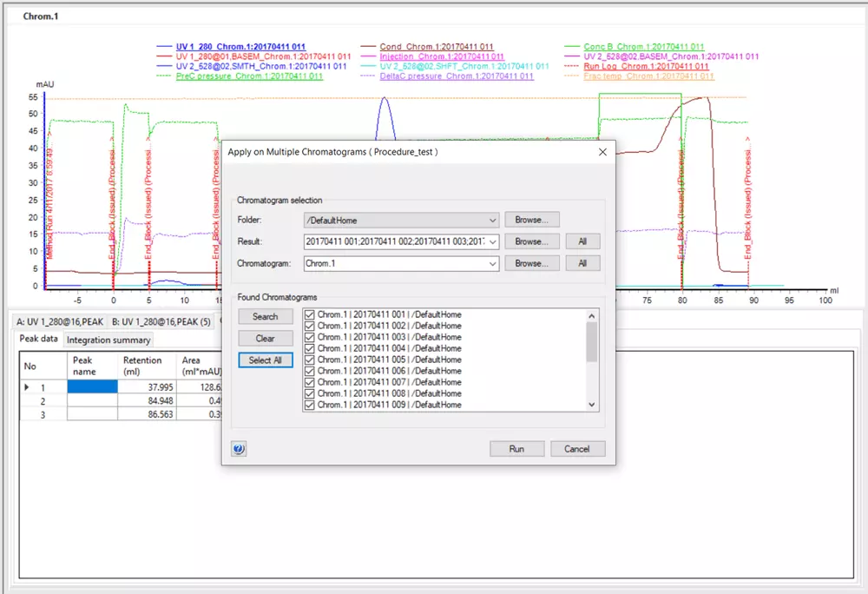Click Search for found chromatograms

(x=265, y=317)
